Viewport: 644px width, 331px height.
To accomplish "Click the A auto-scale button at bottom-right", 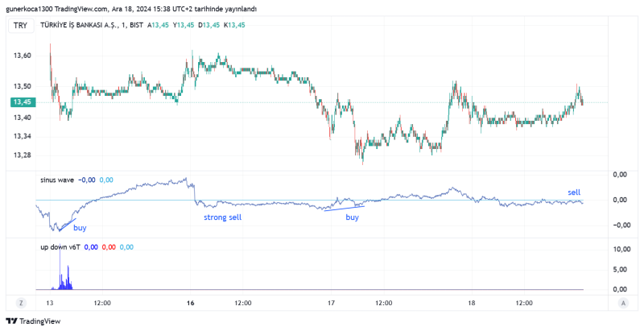I will pyautogui.click(x=623, y=303).
